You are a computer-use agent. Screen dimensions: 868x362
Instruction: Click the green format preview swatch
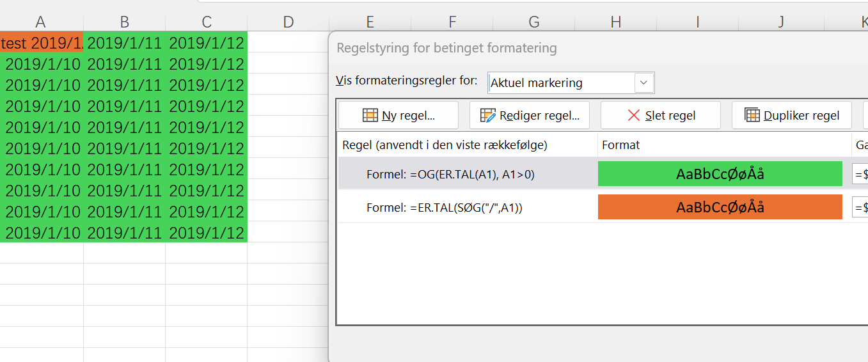720,174
